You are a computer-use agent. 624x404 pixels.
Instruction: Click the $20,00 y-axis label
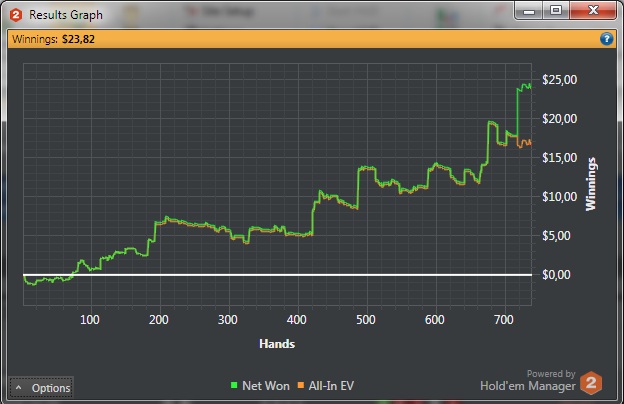(x=560, y=119)
